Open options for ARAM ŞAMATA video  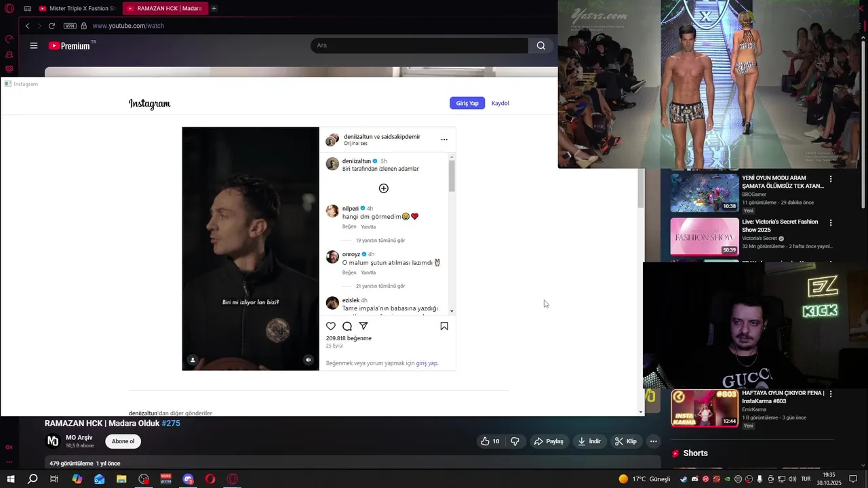[831, 179]
